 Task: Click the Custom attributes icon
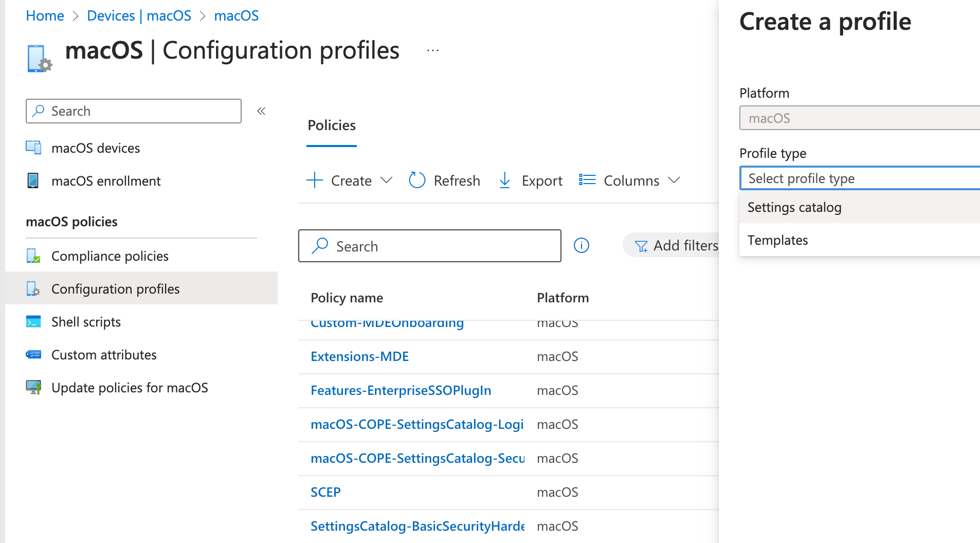(33, 354)
